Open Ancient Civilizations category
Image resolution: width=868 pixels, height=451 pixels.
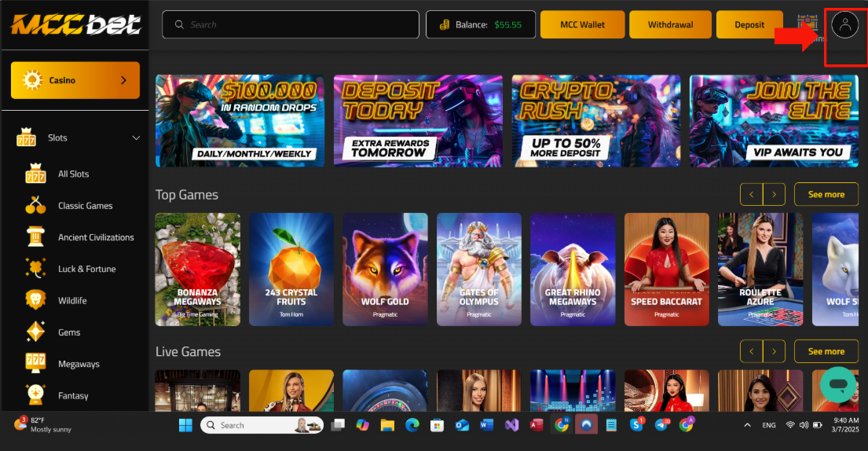click(95, 237)
